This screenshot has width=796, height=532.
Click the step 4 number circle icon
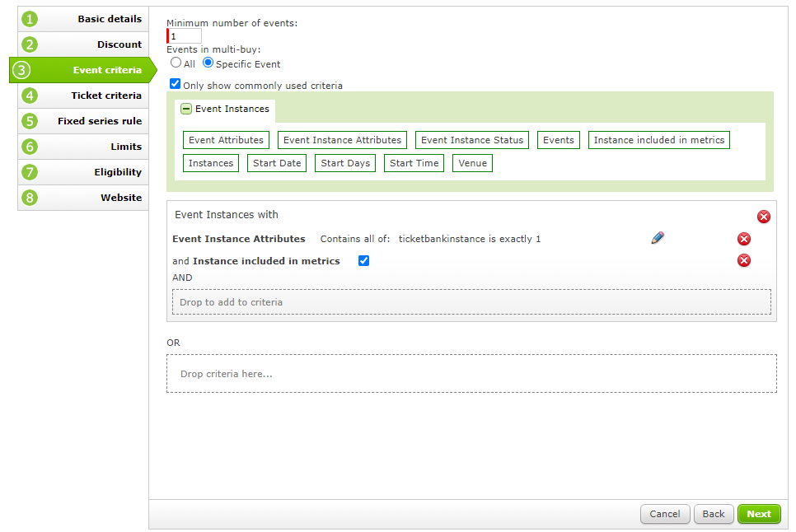[x=30, y=96]
